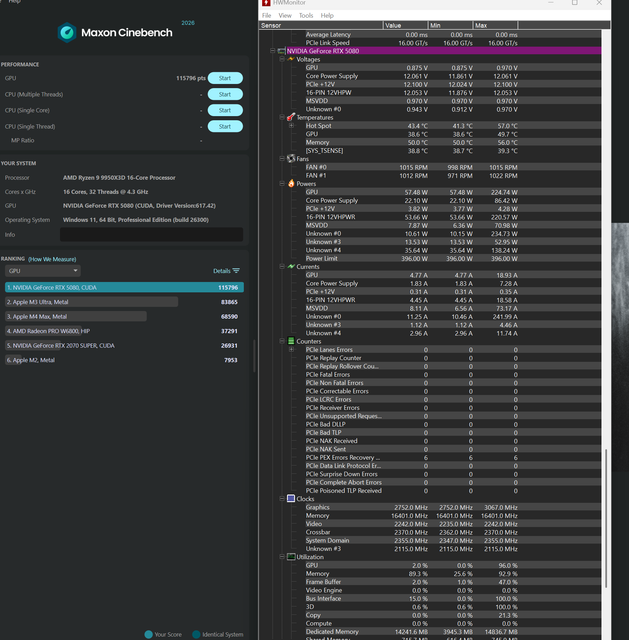Image resolution: width=629 pixels, height=640 pixels.
Task: Click the Clocks blue icon
Action: 291,498
